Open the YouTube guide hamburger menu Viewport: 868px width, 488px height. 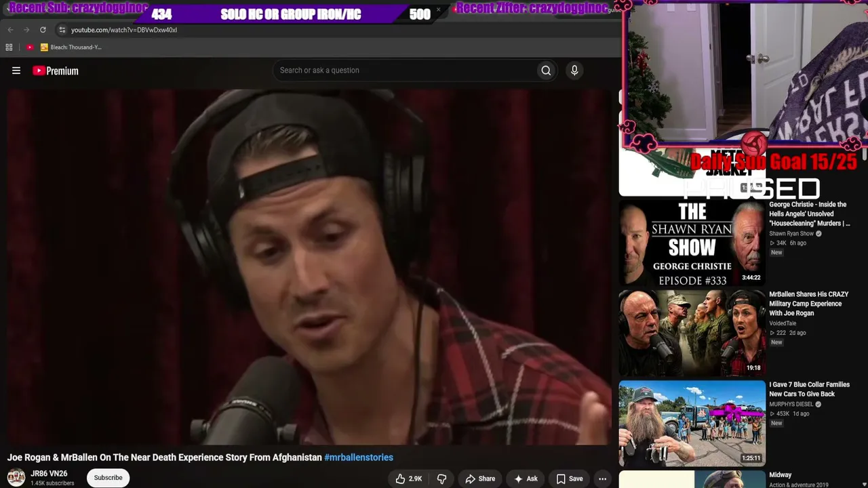(16, 70)
